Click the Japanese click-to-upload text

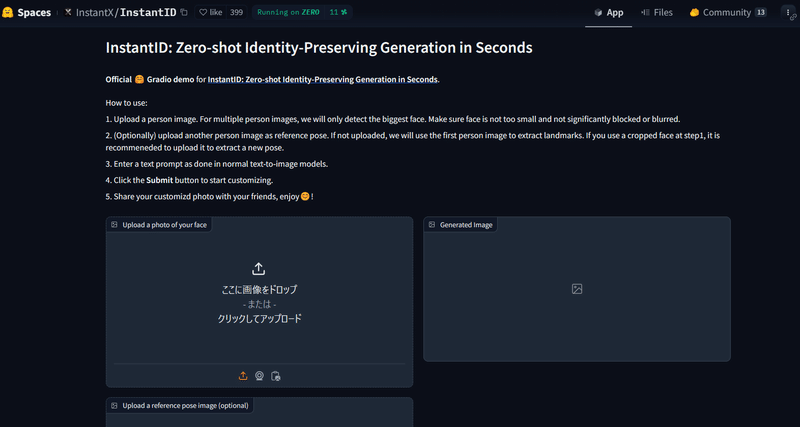tap(259, 319)
